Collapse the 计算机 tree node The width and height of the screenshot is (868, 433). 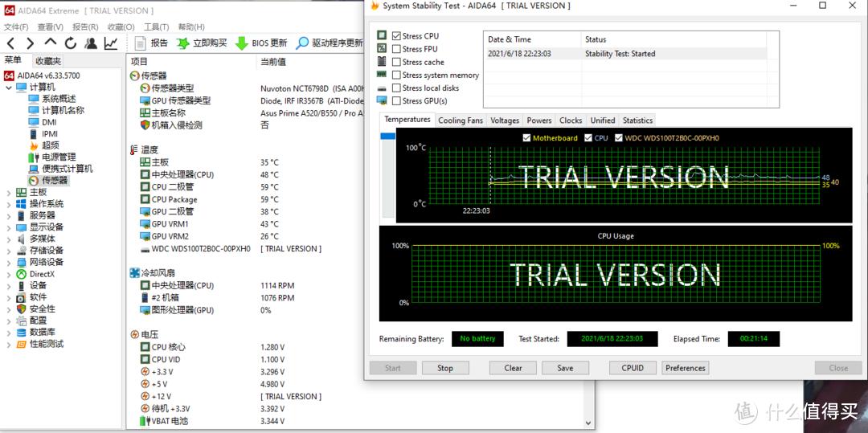[x=9, y=87]
